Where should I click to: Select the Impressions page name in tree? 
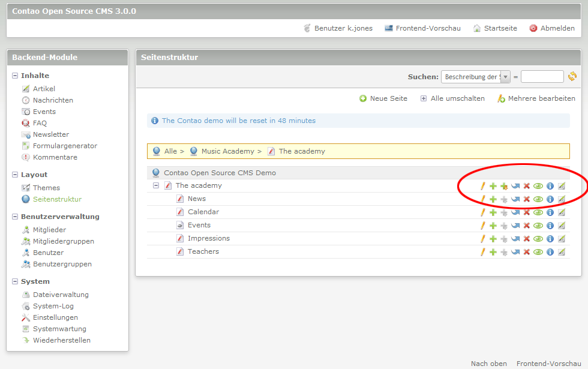tap(209, 238)
